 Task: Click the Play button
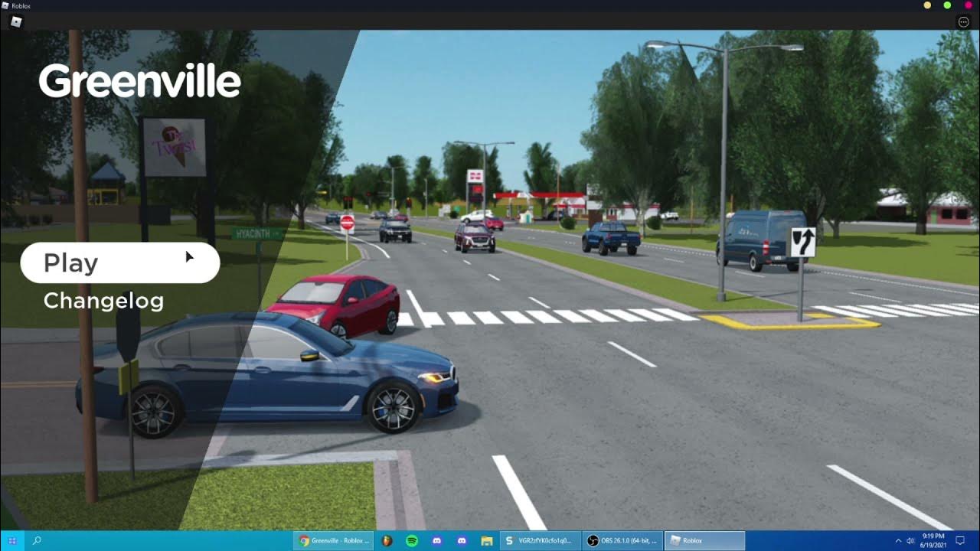tap(120, 263)
